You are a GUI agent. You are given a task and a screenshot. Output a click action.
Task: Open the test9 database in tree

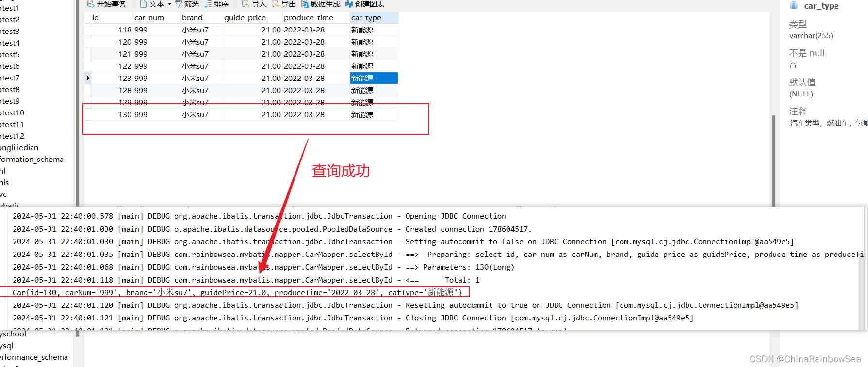coord(10,101)
